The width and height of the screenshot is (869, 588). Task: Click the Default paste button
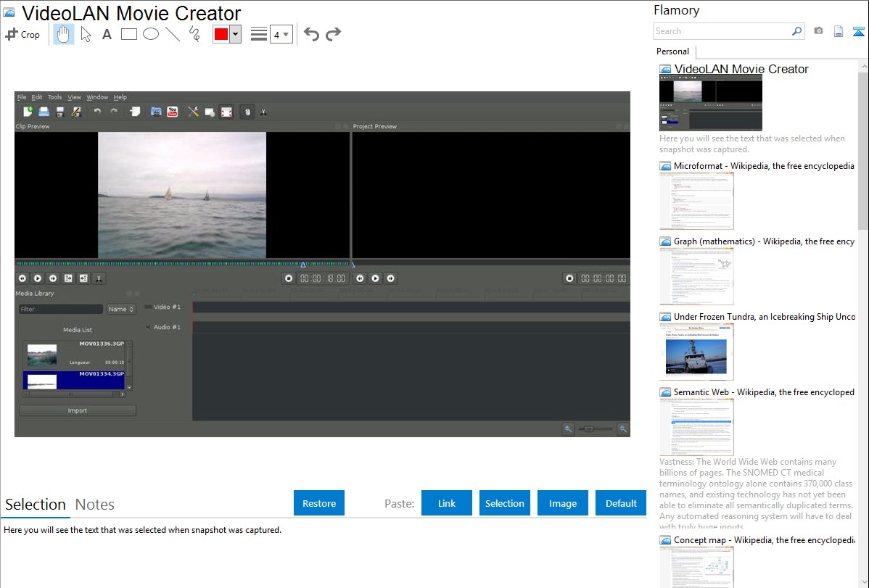point(621,503)
